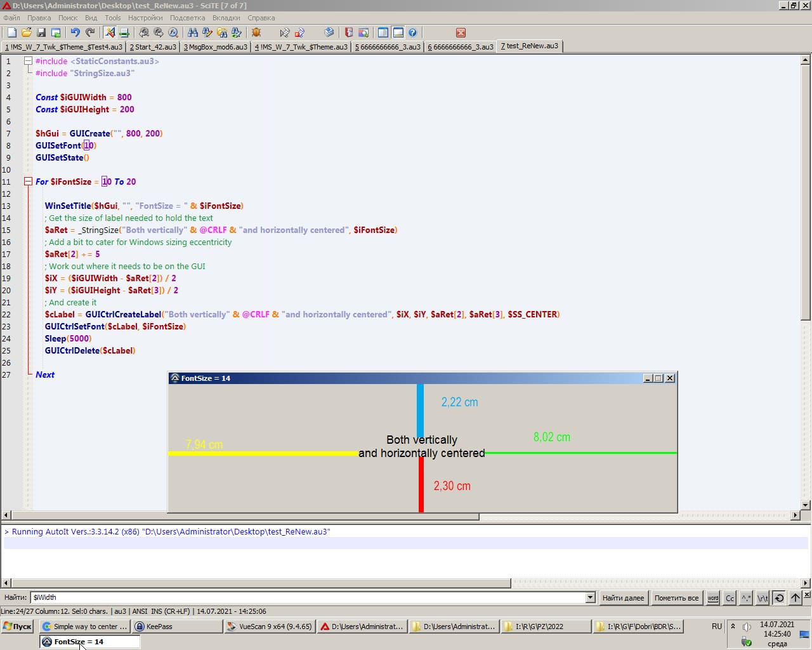Click the find-in-files folder binoculars icon

[222, 32]
